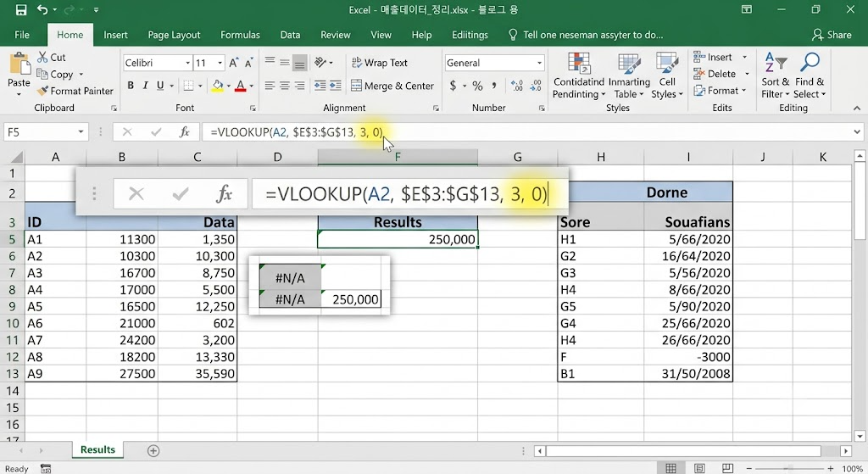
Task: Switch to the Data tab
Action: point(290,35)
